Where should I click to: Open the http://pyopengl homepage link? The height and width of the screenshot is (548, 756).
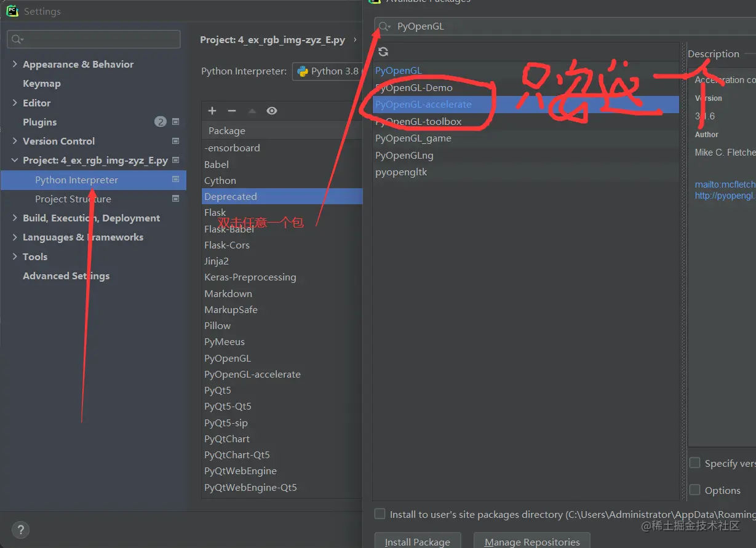pos(725,196)
